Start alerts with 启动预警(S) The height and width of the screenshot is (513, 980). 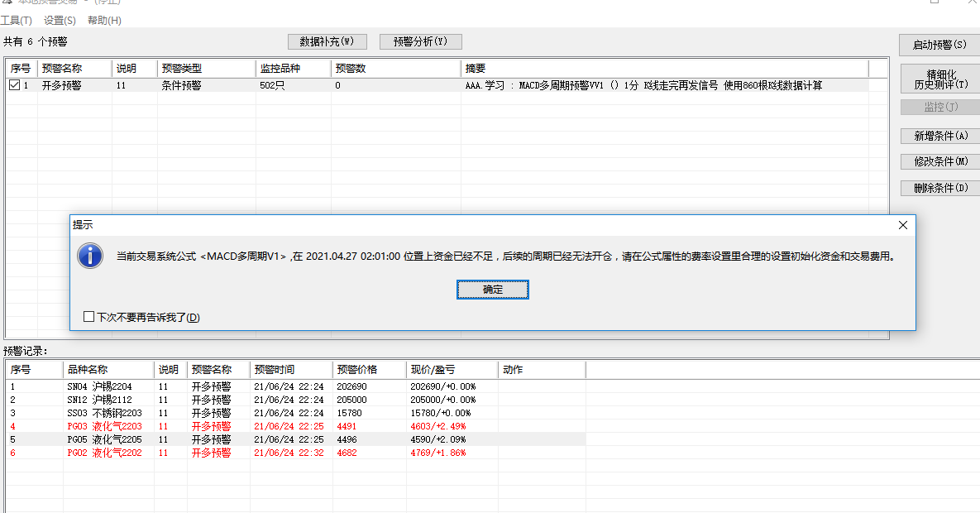(x=939, y=45)
